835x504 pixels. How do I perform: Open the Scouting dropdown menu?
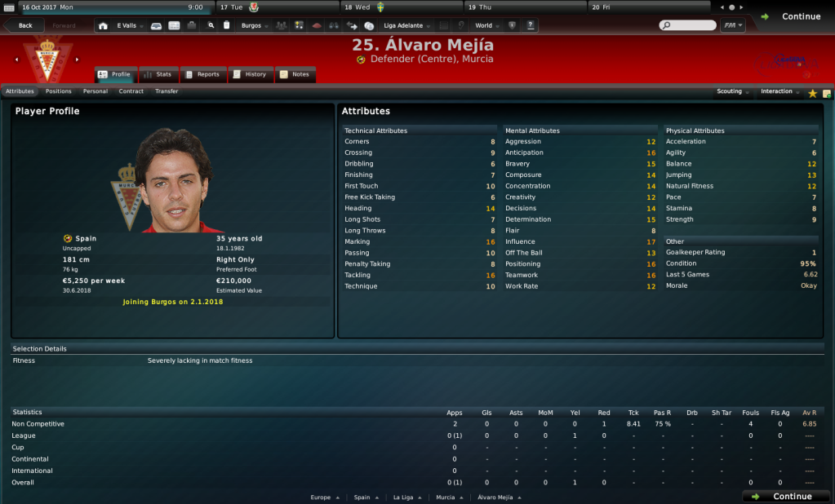[x=733, y=91]
